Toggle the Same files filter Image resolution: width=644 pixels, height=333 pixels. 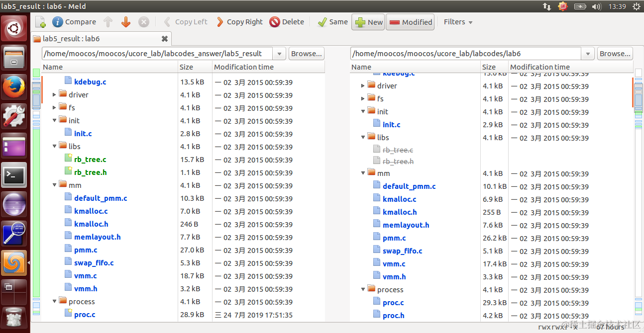(x=332, y=22)
